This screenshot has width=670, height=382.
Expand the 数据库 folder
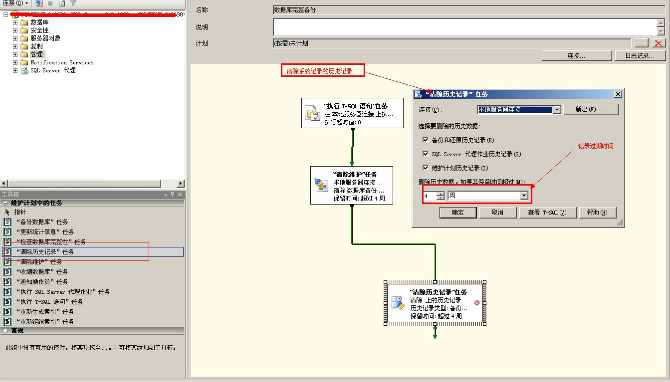point(15,22)
